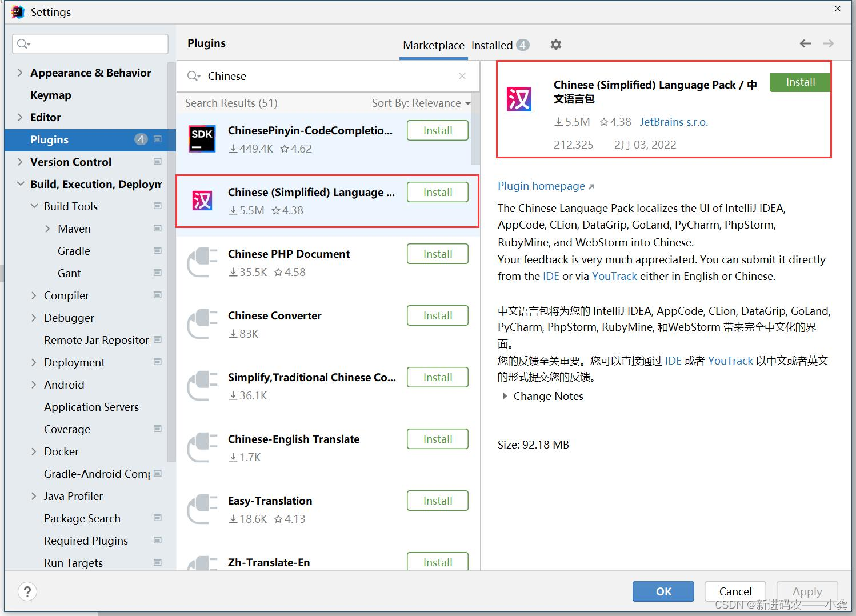
Task: Select Remote Jar Repositories setting
Action: (x=97, y=340)
